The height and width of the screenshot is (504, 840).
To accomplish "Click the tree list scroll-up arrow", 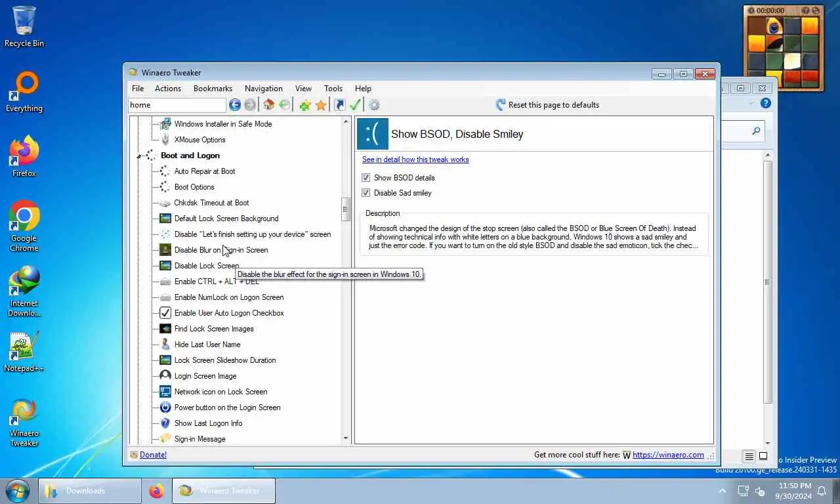I will point(346,122).
